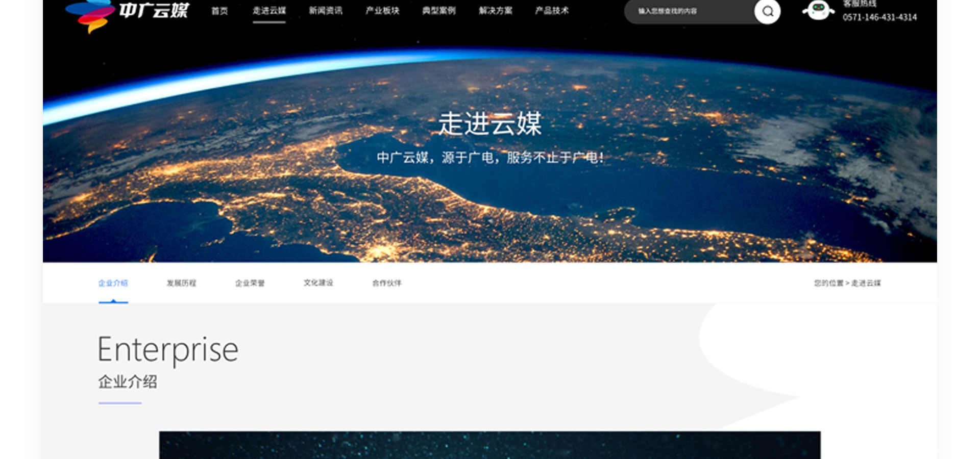Click the search magnifier icon
This screenshot has height=459, width=980.
[x=767, y=11]
